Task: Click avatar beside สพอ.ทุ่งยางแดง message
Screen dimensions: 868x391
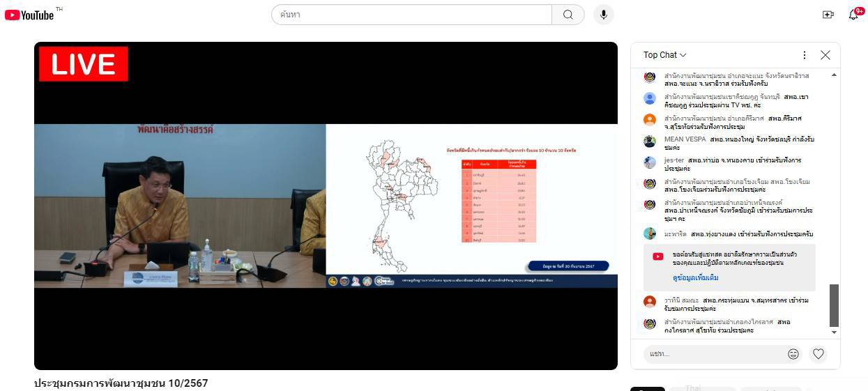Action: coord(650,233)
